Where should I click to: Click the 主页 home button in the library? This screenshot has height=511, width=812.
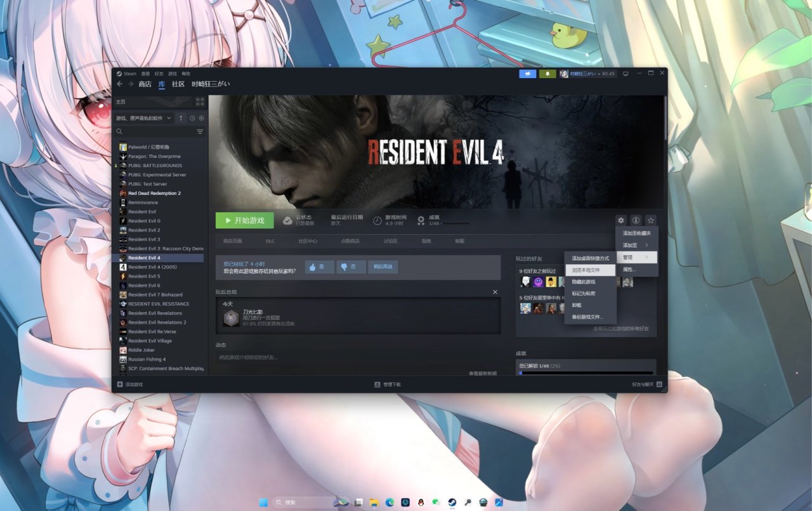coord(153,102)
